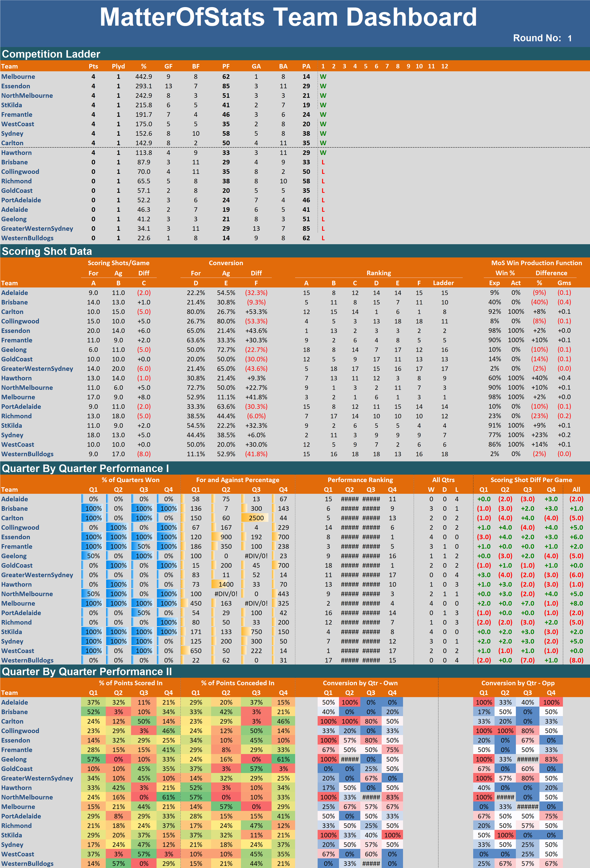Click the Competition Ladder section header
The width and height of the screenshot is (590, 868).
[x=51, y=54]
